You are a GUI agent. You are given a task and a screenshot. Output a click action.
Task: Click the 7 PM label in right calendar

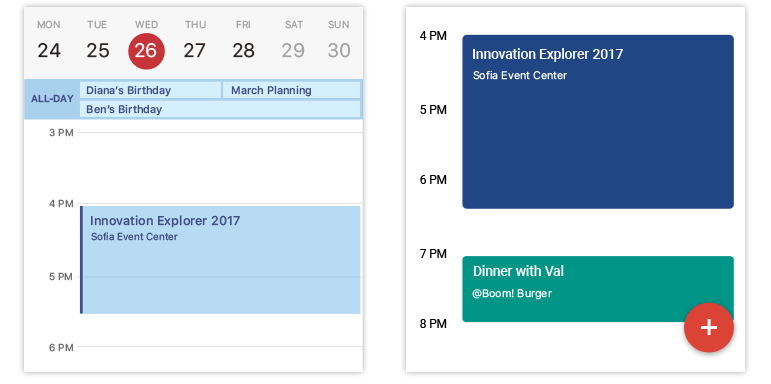tap(433, 254)
